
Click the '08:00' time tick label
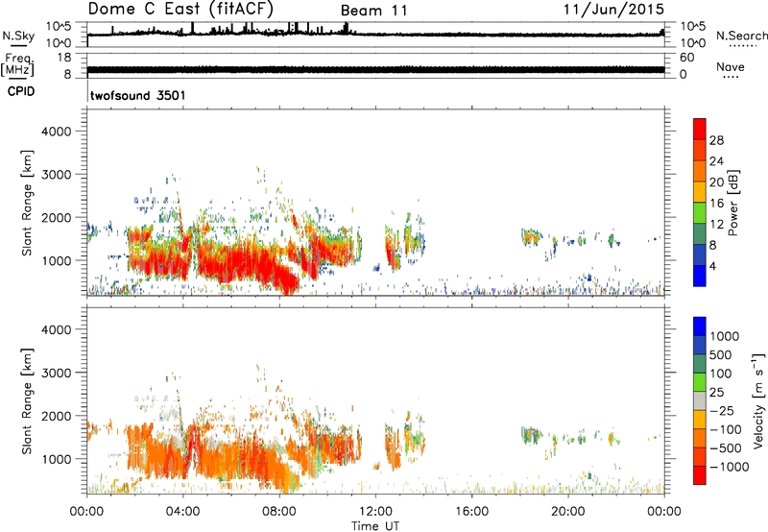(279, 512)
